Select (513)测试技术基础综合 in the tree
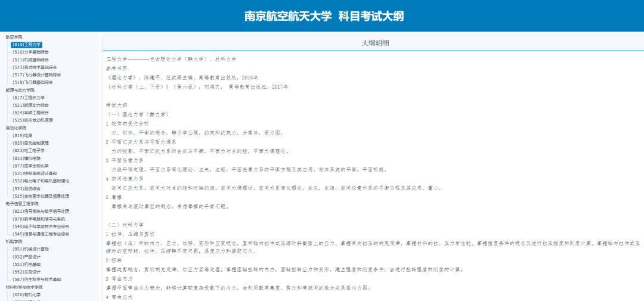 [35, 67]
